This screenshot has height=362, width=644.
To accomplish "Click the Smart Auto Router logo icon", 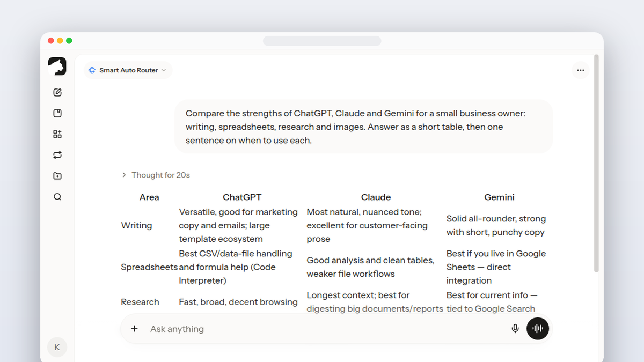I will 92,70.
